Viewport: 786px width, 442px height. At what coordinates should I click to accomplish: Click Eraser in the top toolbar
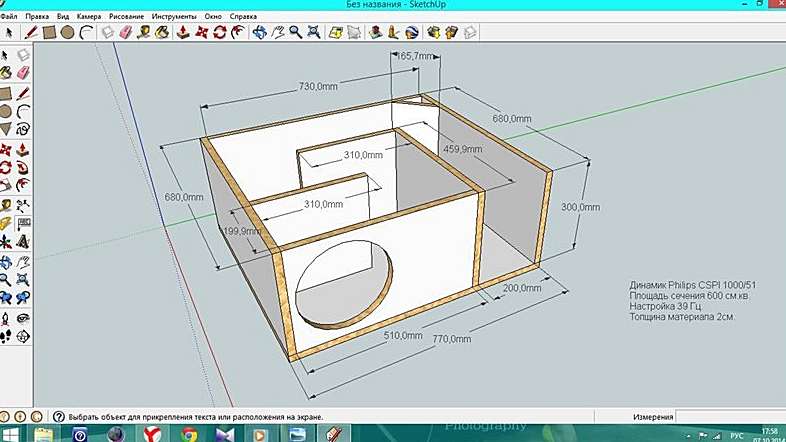point(125,33)
